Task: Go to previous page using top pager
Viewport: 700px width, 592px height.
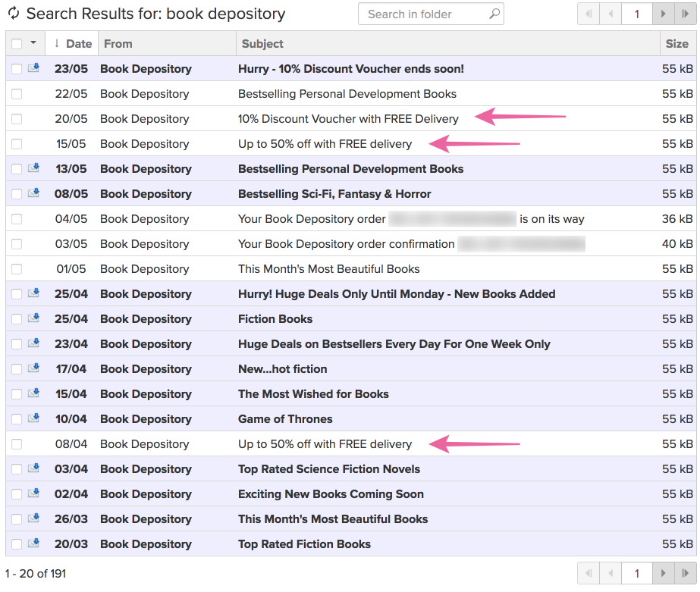Action: click(611, 14)
